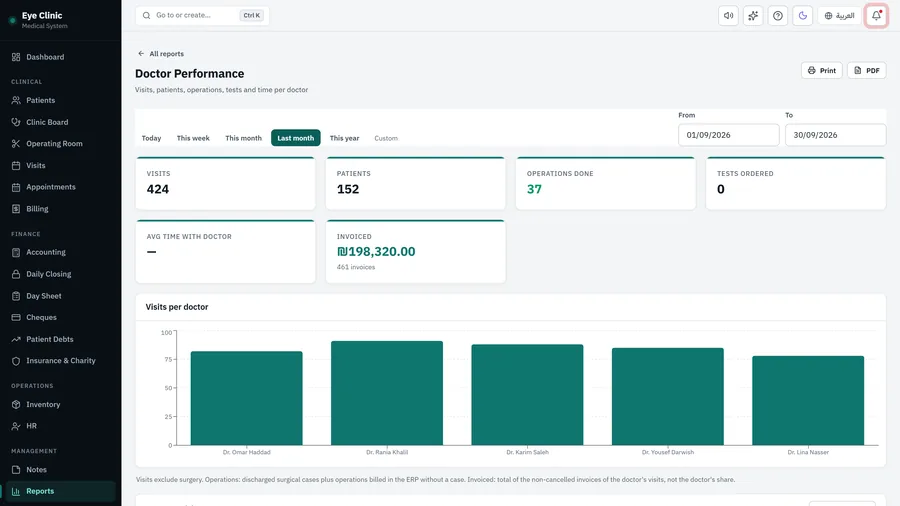
Task: Click the Eye Clinic logo title
Action: pyautogui.click(x=42, y=15)
